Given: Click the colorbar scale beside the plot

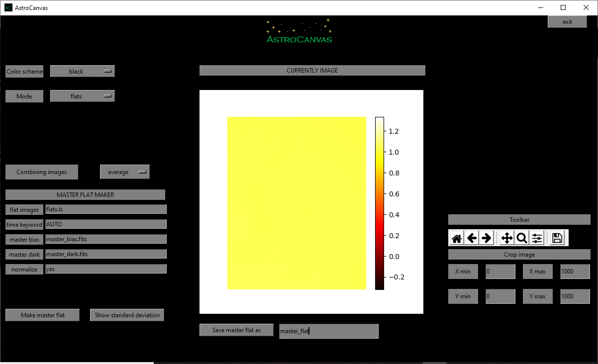Looking at the screenshot, I should pyautogui.click(x=380, y=203).
